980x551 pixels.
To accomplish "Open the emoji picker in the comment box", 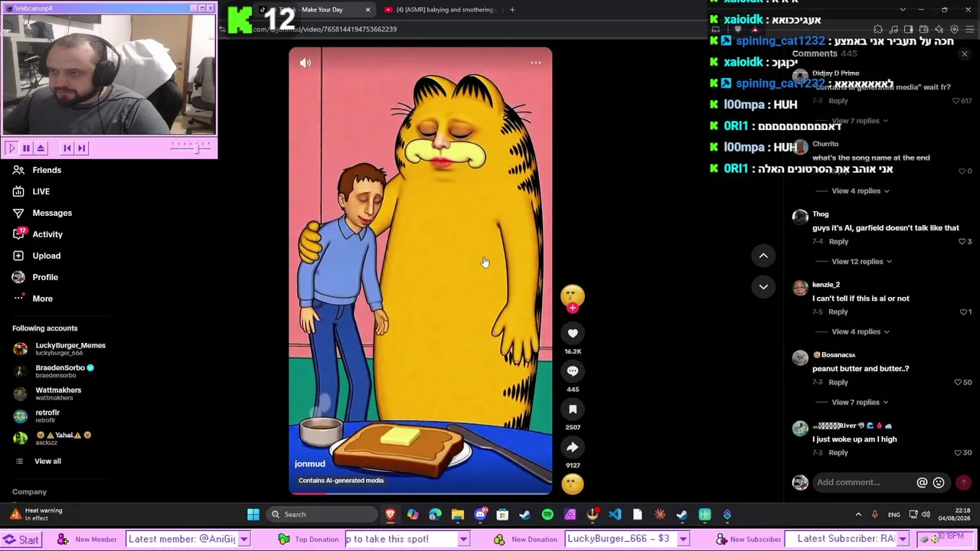I will pos(939,483).
